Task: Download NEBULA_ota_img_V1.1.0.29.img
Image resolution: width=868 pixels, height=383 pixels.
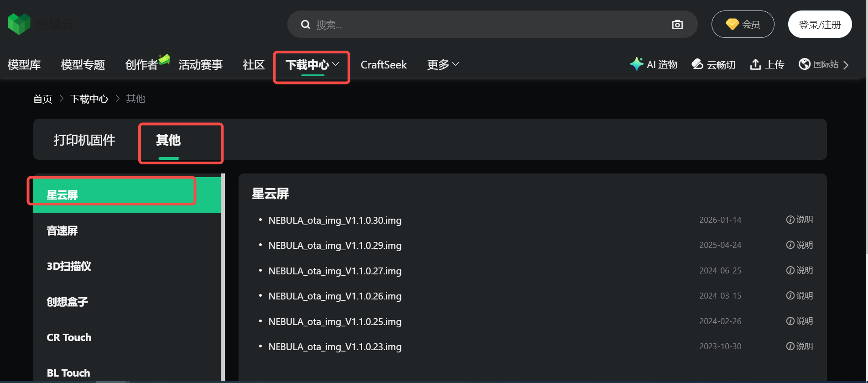Action: pyautogui.click(x=335, y=246)
